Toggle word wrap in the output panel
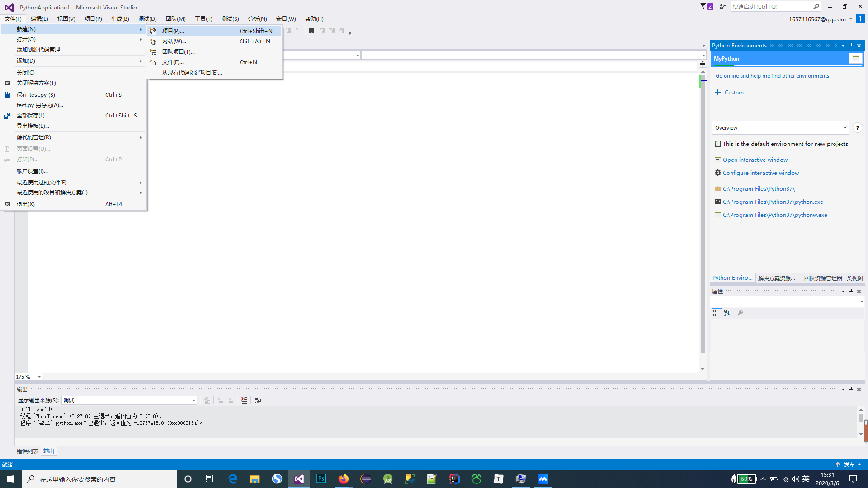Image resolution: width=868 pixels, height=488 pixels. tap(258, 400)
